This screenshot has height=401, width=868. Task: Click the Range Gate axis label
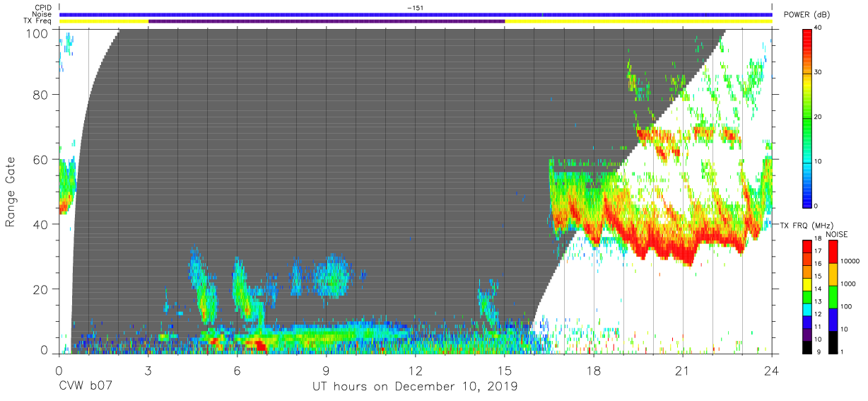(x=11, y=191)
